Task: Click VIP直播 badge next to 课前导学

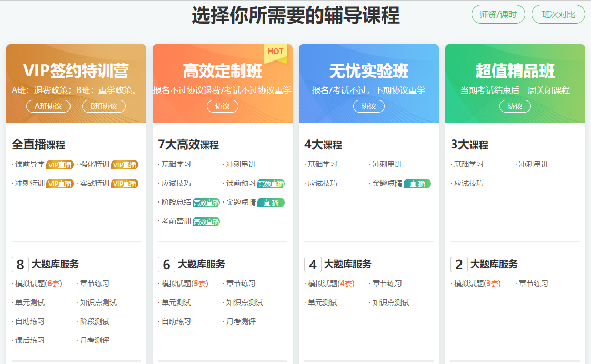Action: (x=60, y=165)
